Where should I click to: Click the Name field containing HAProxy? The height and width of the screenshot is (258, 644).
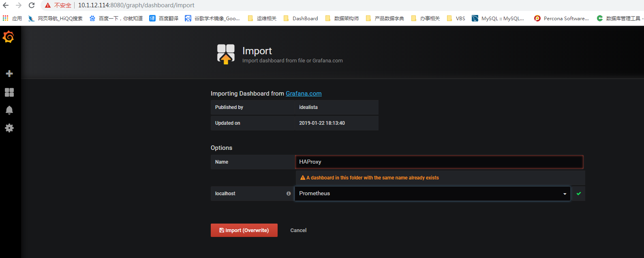pos(439,162)
